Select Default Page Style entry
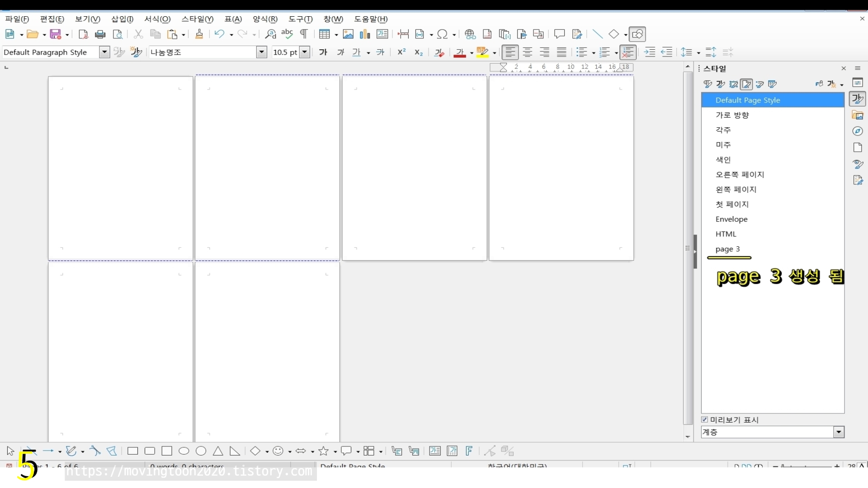The width and height of the screenshot is (868, 488). coord(773,100)
